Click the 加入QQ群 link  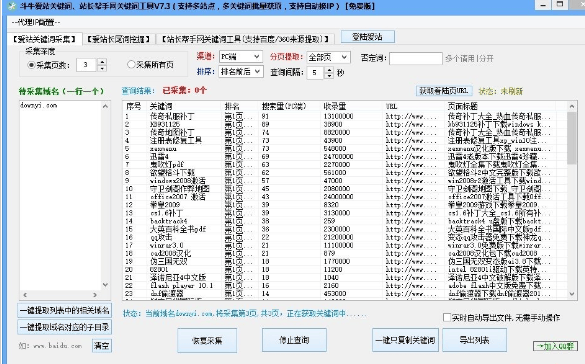[x=555, y=346]
